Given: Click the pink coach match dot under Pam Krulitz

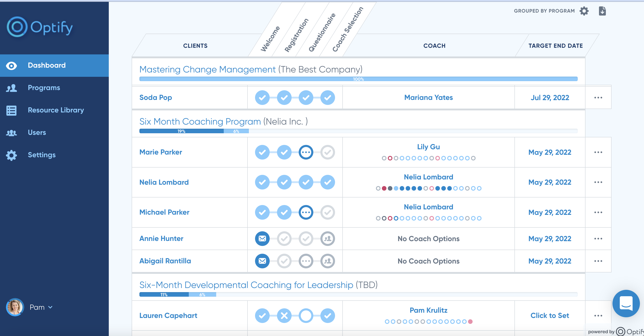Looking at the screenshot, I should [x=471, y=322].
